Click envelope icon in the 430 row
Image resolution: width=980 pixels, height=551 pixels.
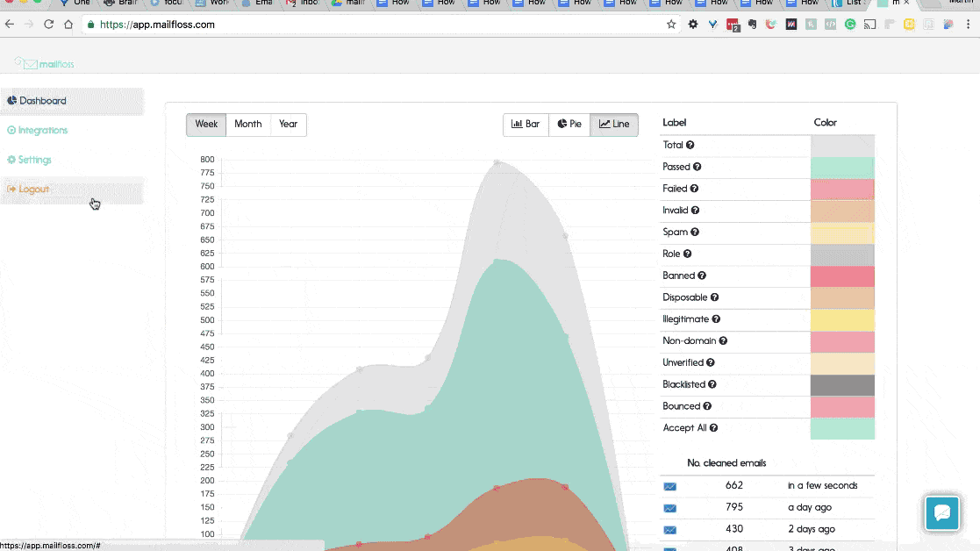[670, 530]
